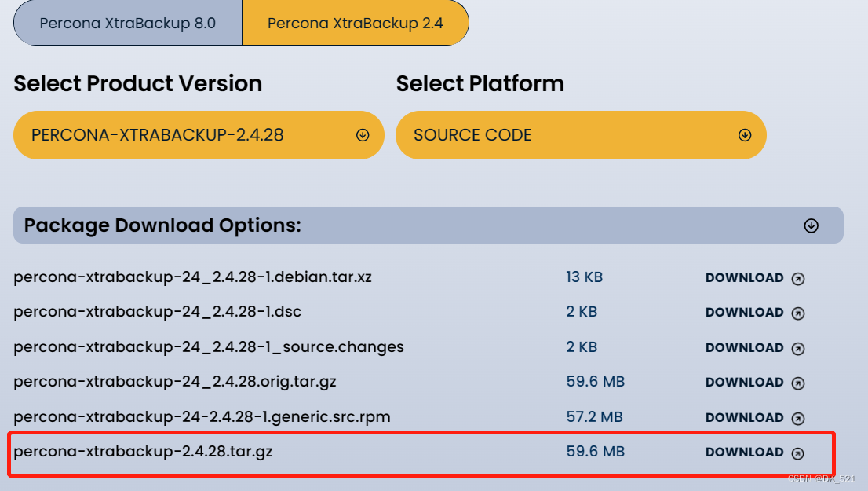
Task: Click the arrow icon beside source.changes download
Action: [797, 349]
